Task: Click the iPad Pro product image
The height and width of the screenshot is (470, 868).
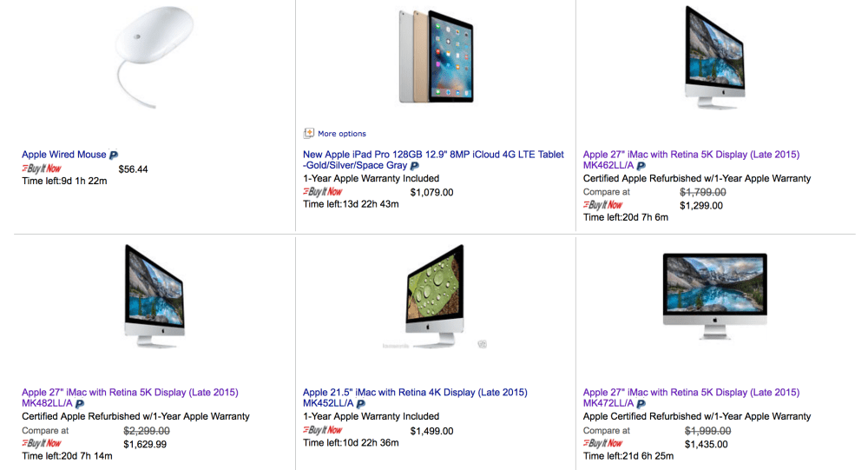Action: click(436, 56)
